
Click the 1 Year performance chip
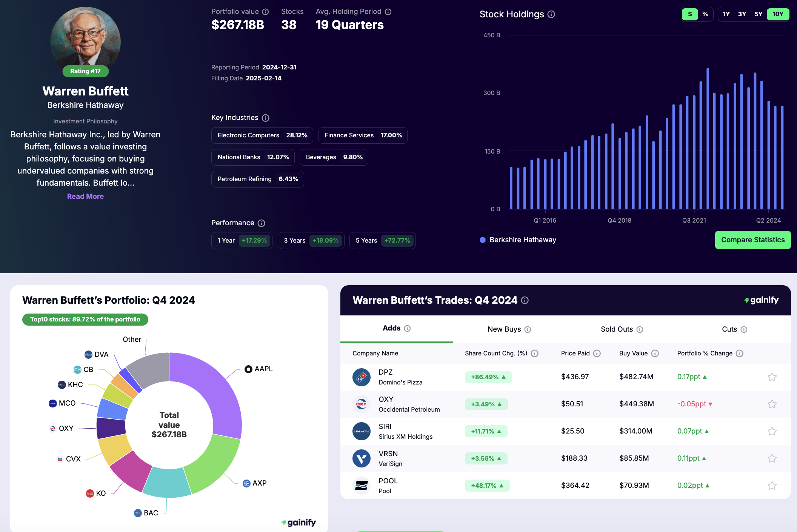point(242,241)
